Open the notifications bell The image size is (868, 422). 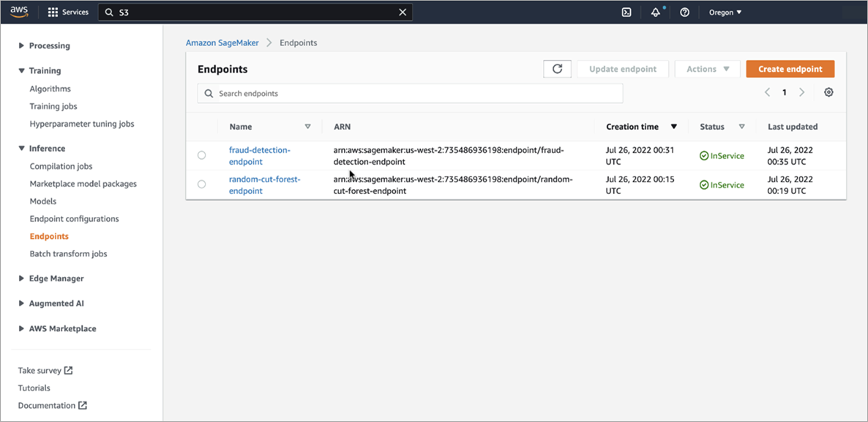point(655,12)
